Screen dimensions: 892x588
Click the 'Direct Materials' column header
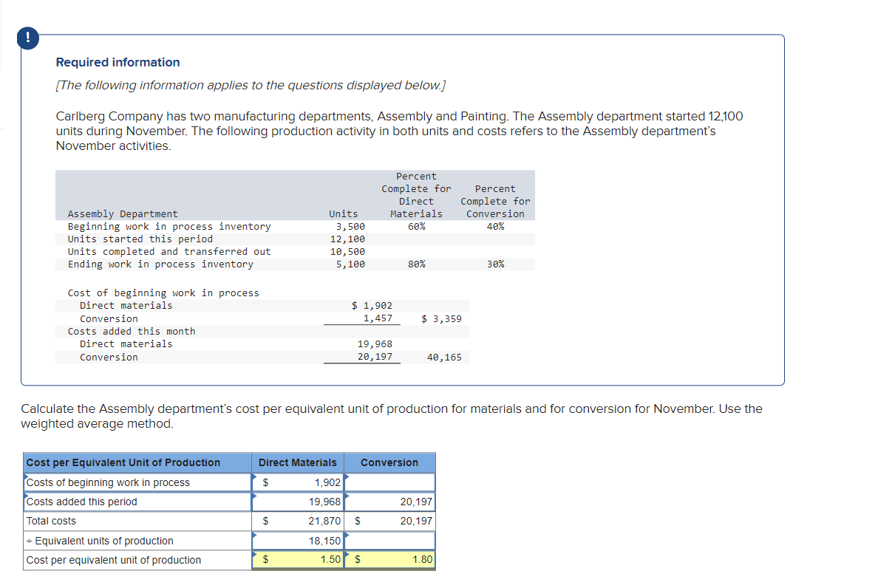tap(297, 462)
